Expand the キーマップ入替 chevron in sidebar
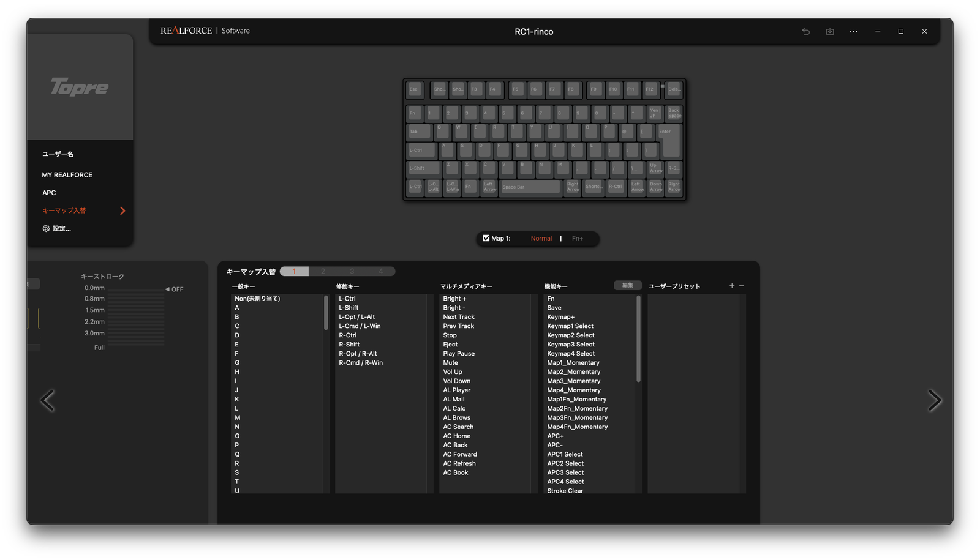Image resolution: width=980 pixels, height=560 pixels. coord(123,211)
